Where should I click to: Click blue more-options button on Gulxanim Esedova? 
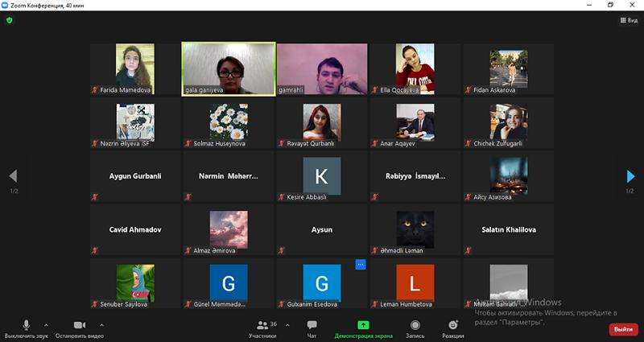360,265
